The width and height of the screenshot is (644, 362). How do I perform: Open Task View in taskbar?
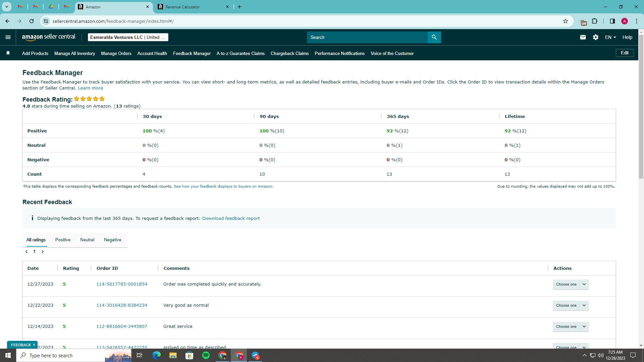coord(140,355)
